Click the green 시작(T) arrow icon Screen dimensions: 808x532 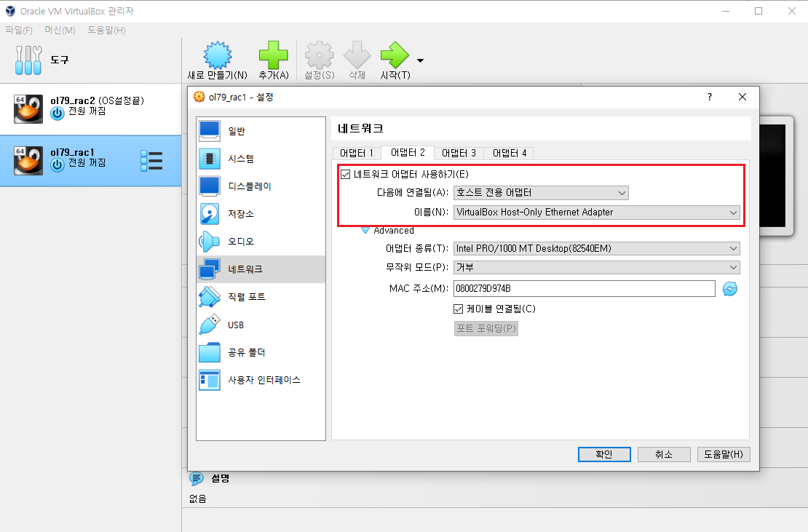click(395, 55)
